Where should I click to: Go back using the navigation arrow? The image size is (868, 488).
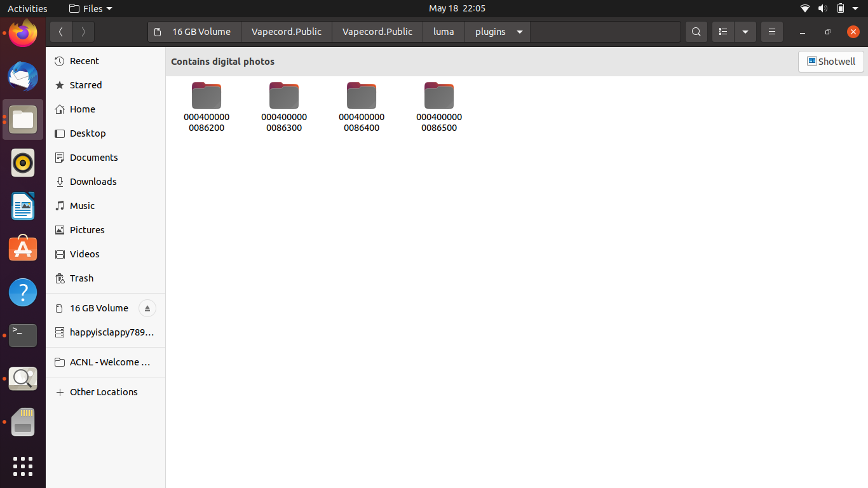click(x=60, y=32)
